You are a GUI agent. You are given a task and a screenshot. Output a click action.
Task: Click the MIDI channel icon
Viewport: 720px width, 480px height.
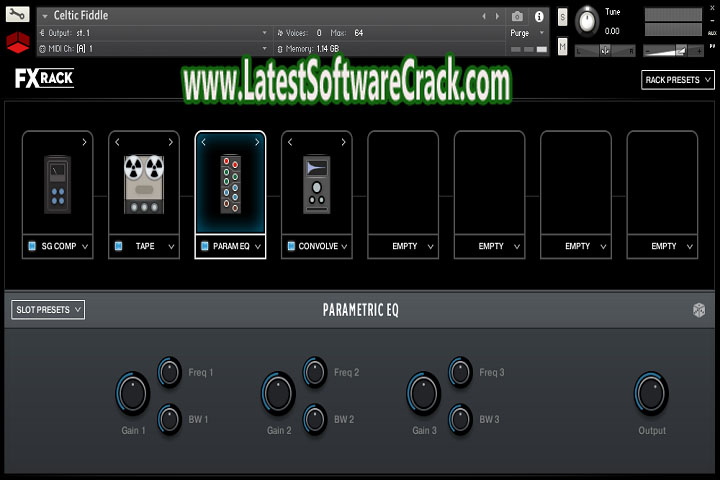point(42,49)
